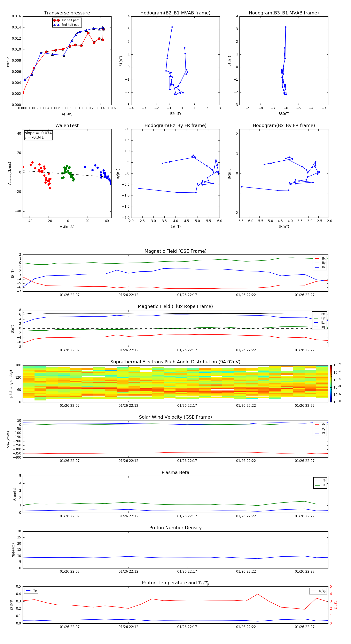351x644 pixels.
Task: Click the 'Proton Temperature and Te/Tp' title
Action: (x=175, y=583)
